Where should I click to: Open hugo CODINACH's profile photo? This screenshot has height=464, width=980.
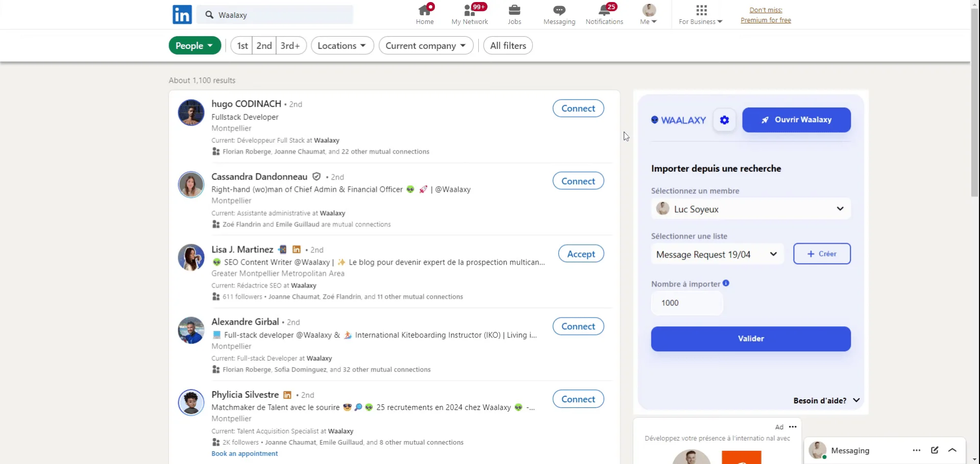pyautogui.click(x=191, y=113)
